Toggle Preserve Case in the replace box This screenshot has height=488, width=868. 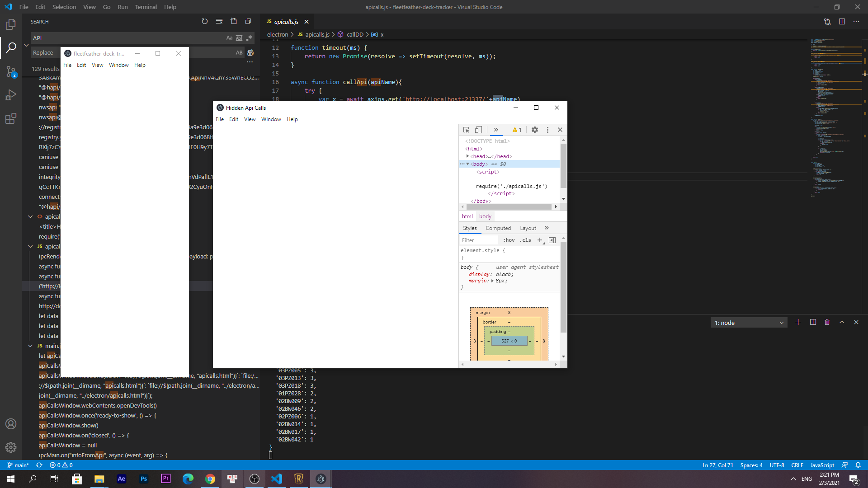point(239,52)
